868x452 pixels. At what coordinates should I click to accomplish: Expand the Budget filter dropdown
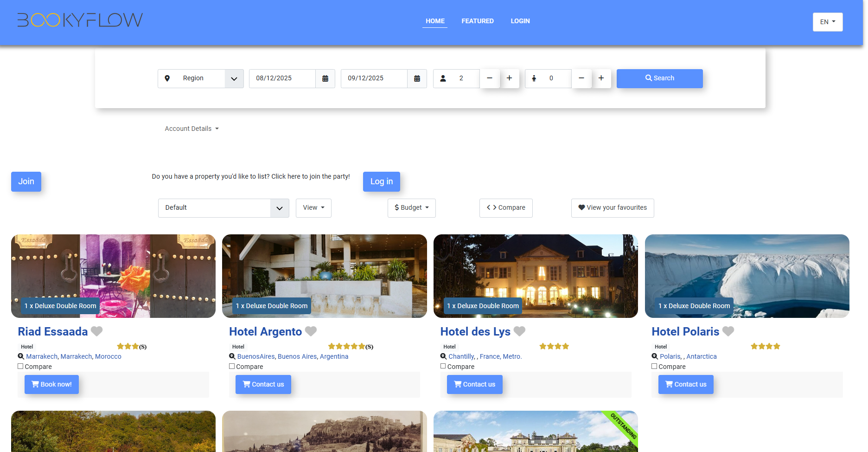pyautogui.click(x=411, y=208)
